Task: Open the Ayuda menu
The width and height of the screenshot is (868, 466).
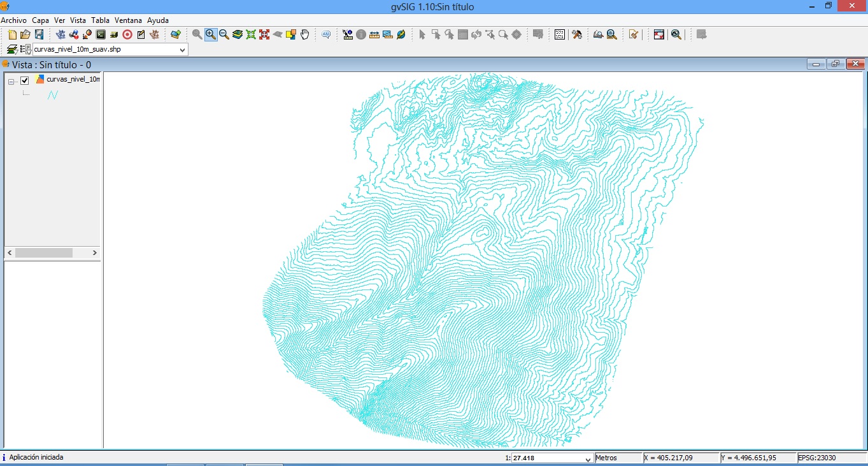Action: 158,20
